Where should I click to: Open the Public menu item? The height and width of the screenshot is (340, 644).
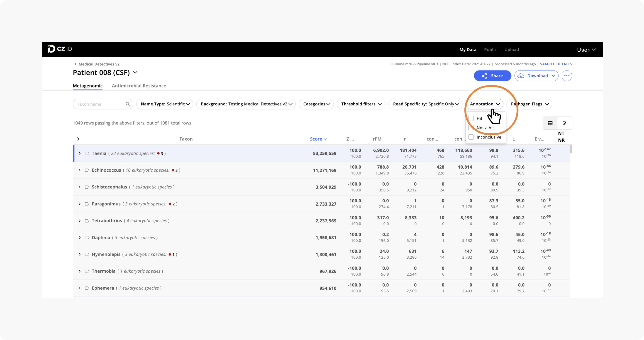pyautogui.click(x=490, y=49)
